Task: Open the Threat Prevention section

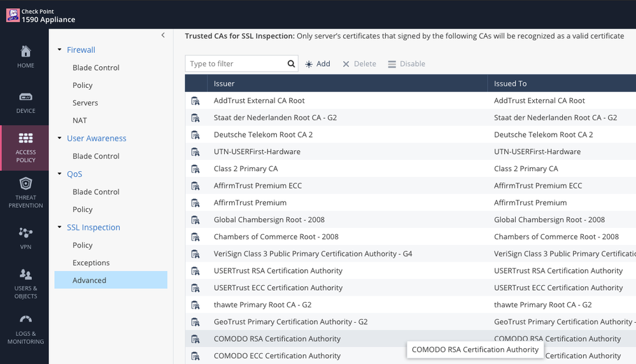Action: point(25,193)
